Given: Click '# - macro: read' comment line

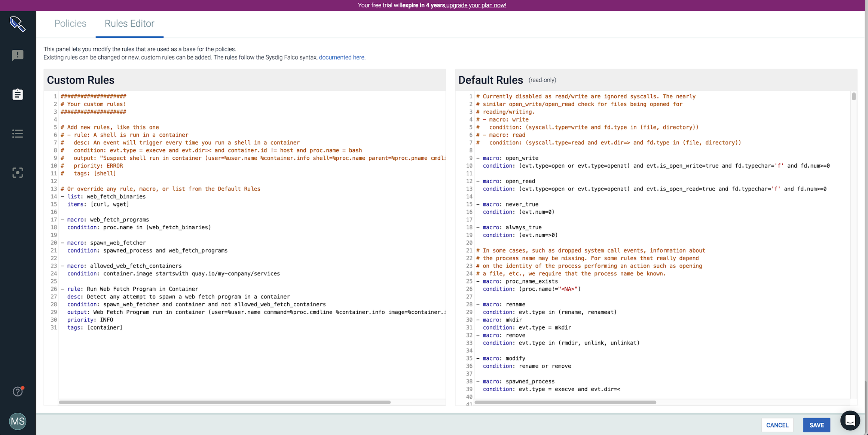Looking at the screenshot, I should point(501,135).
